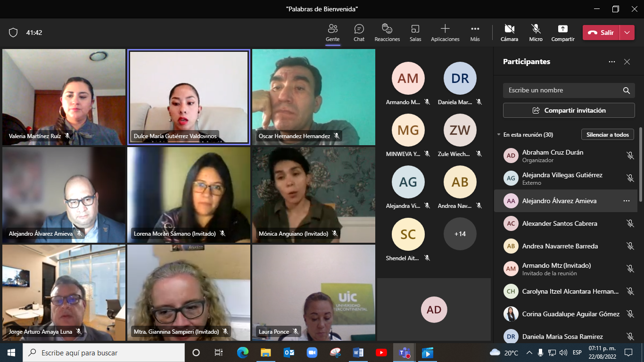Click the CH avatar of Carolyna Itzel

point(511,292)
